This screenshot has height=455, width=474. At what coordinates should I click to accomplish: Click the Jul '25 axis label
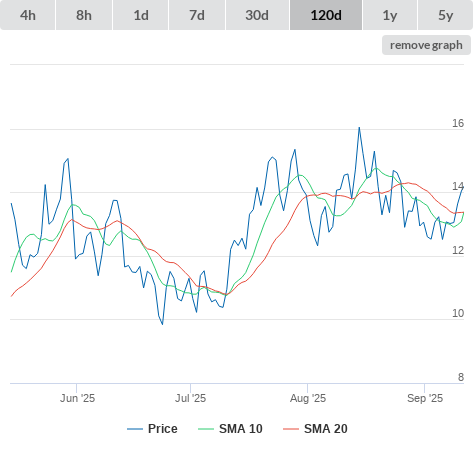190,398
